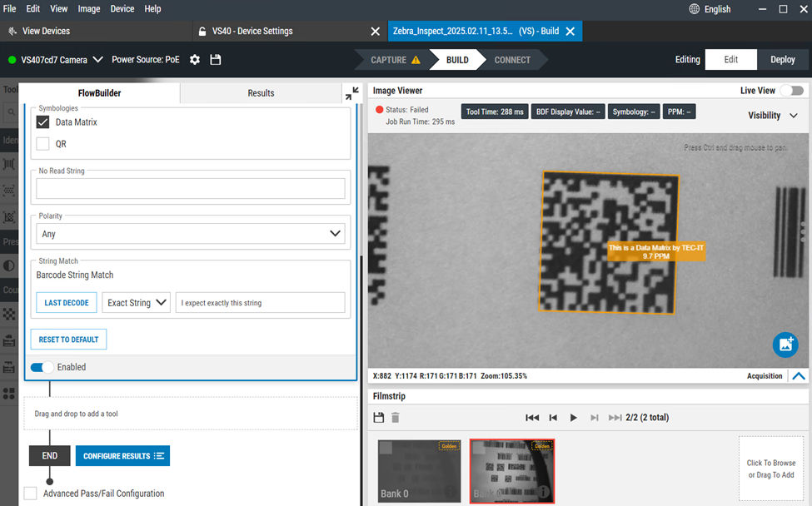Screen dimensions: 812x506
Task: Click the No Read String input field
Action: [x=191, y=188]
